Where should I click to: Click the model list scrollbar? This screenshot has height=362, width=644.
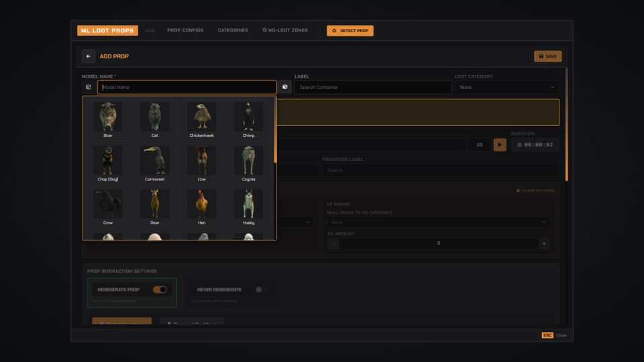click(275, 131)
